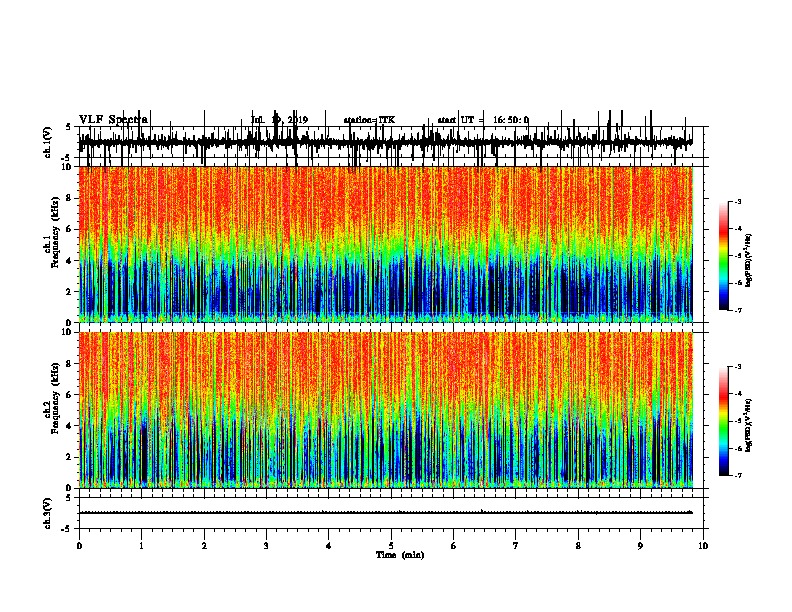
Task: Click inside the ch.1 spectrogram panel
Action: (386, 244)
